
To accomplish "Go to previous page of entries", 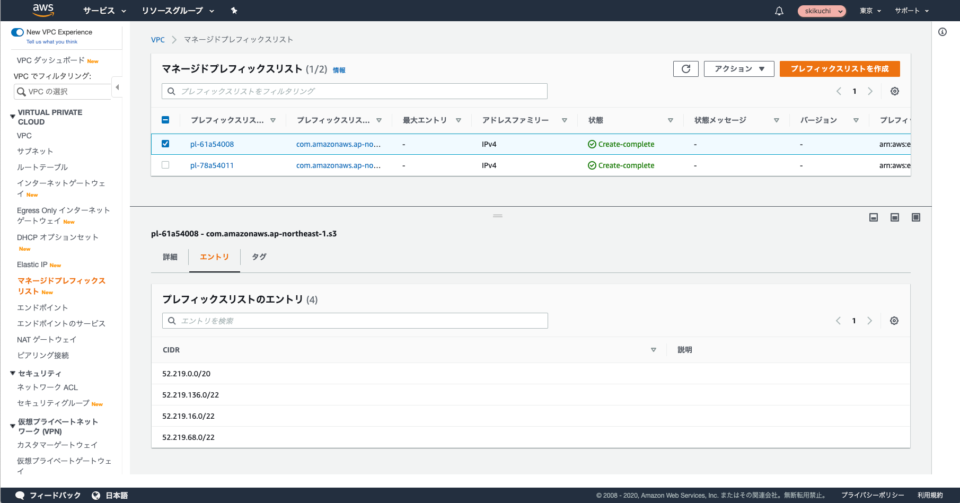I will click(x=838, y=321).
